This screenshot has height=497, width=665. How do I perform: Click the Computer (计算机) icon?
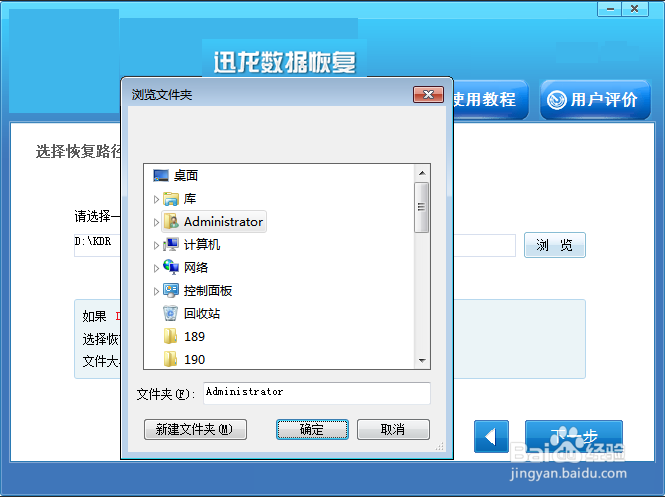point(171,245)
